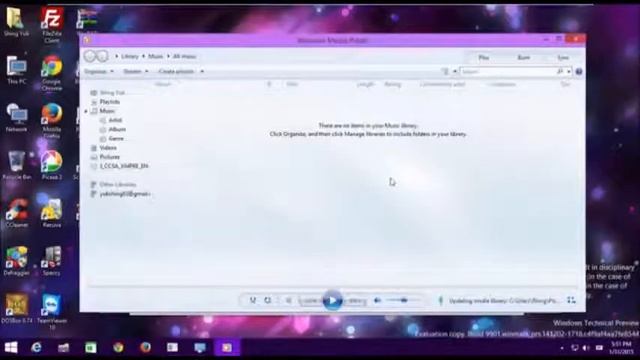Toggle shuffle in the playback controls
640x360 pixels.
(x=253, y=301)
